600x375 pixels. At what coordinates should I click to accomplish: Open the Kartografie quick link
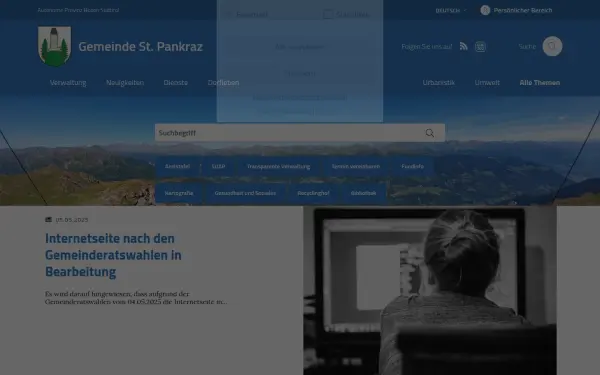179,193
